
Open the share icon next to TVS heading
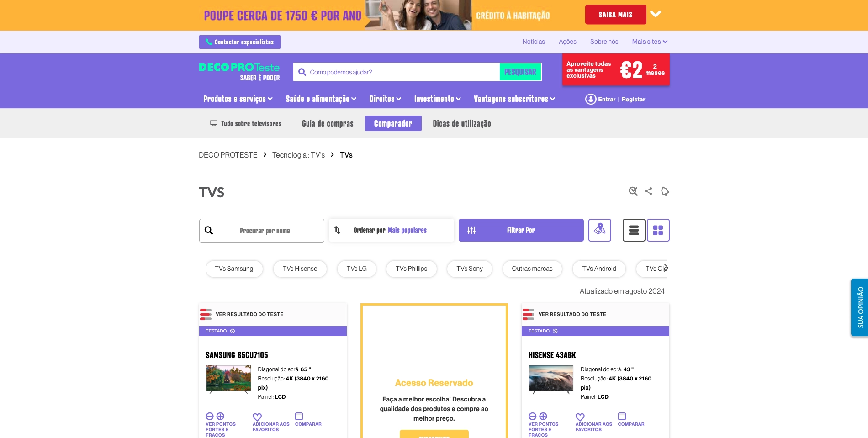point(649,191)
